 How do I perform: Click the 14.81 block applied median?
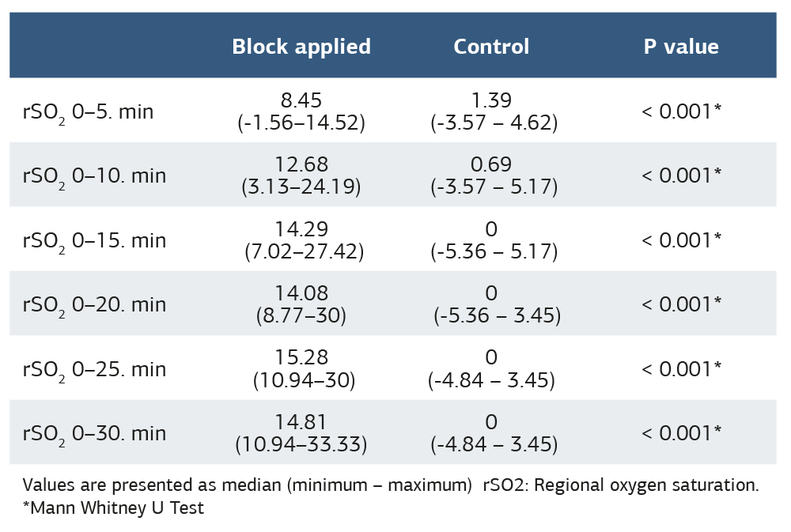[301, 422]
